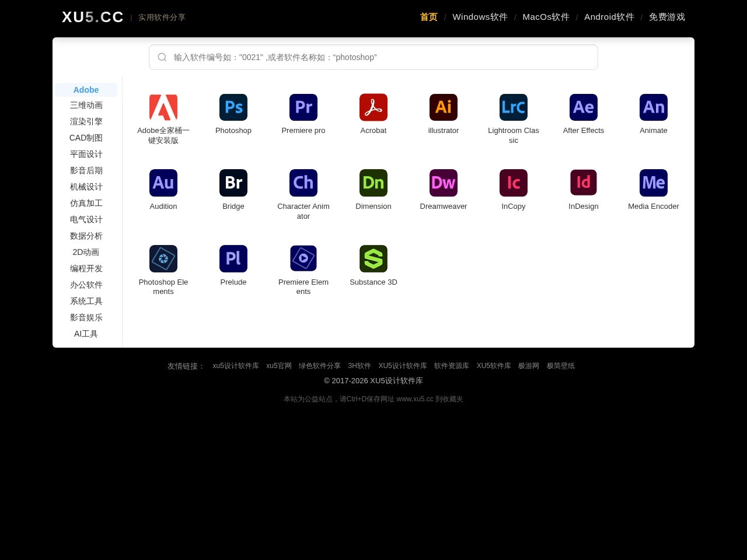Open the Substance 3D icon

[x=373, y=259]
